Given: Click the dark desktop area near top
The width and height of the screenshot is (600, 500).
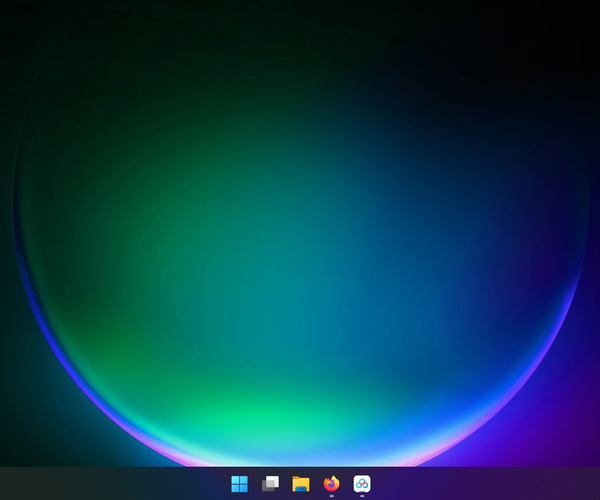Looking at the screenshot, I should point(300,20).
